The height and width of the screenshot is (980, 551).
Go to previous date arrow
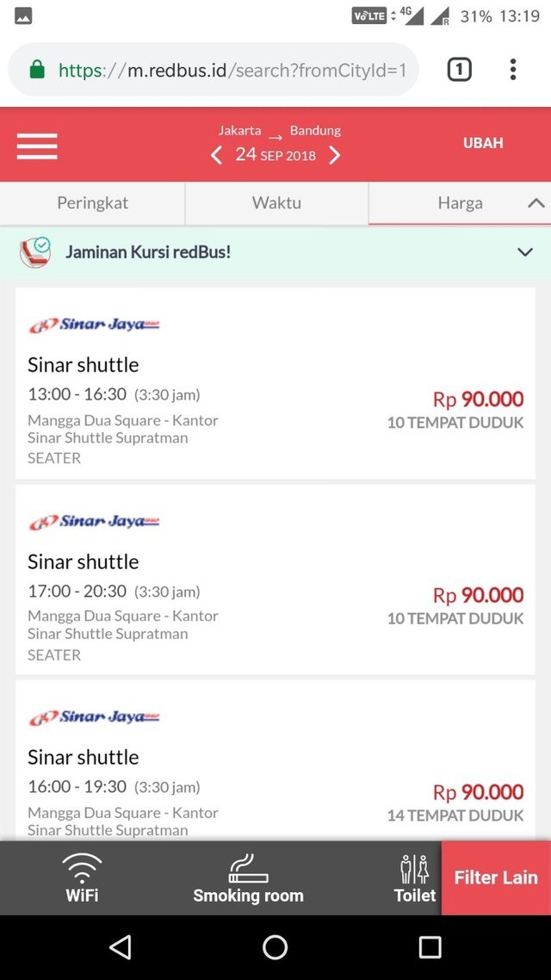pyautogui.click(x=216, y=155)
